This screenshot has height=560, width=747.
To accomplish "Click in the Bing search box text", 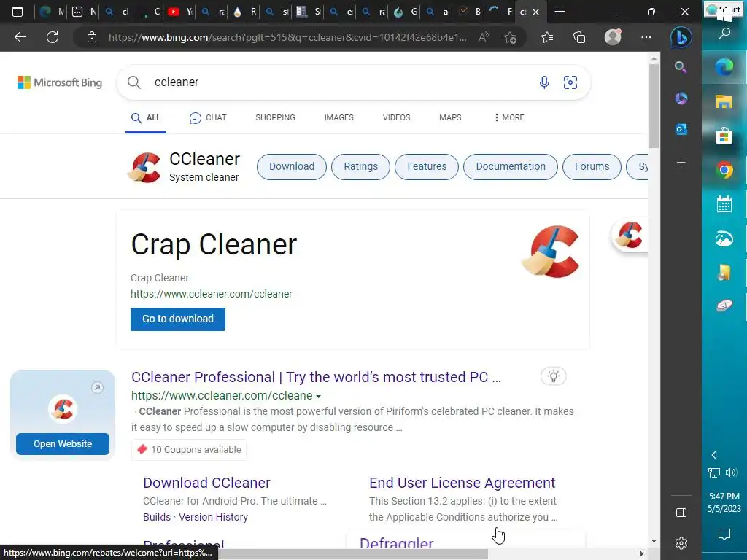I will pos(177,82).
